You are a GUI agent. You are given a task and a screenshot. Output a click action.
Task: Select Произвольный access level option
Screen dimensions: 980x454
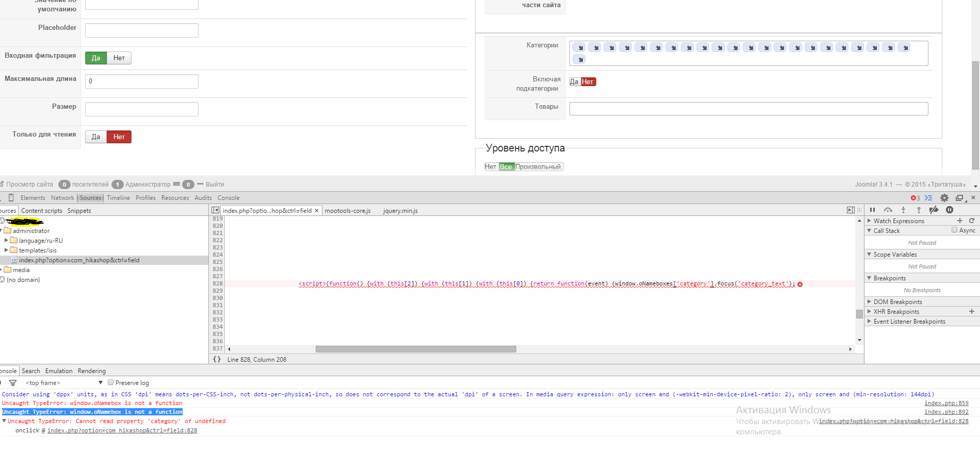538,166
